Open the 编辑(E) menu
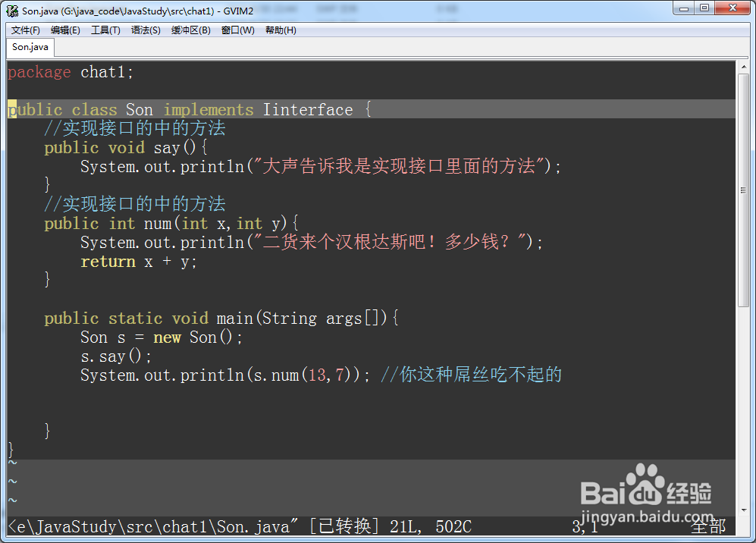The image size is (756, 543). click(x=65, y=30)
